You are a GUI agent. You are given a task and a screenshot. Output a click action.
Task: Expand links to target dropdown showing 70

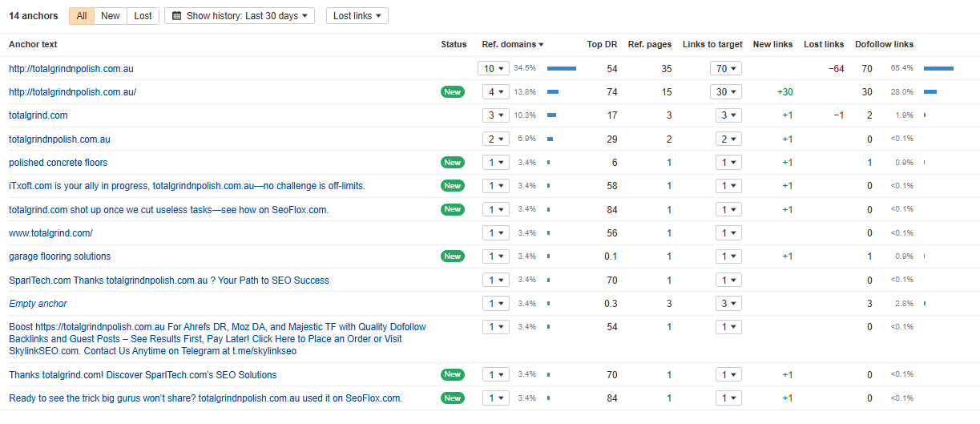tap(726, 69)
